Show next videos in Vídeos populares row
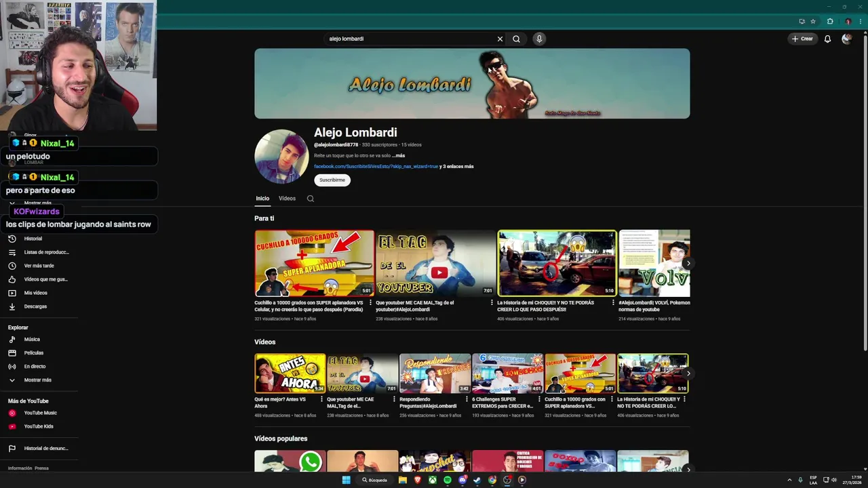The image size is (868, 488). point(688,469)
